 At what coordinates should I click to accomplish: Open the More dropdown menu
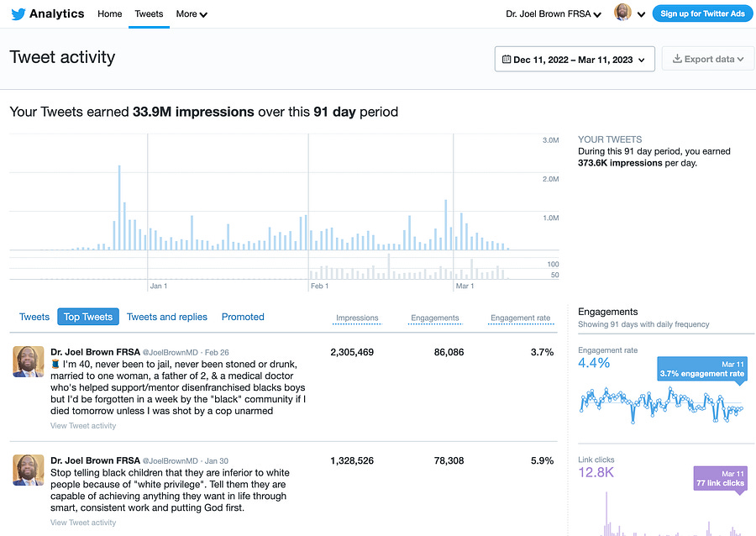pos(192,14)
